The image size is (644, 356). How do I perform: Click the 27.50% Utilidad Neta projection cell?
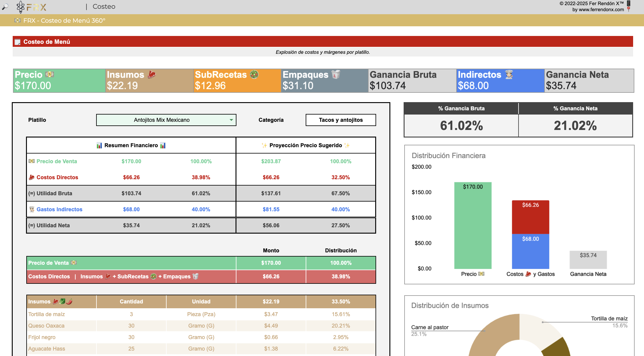[340, 225]
